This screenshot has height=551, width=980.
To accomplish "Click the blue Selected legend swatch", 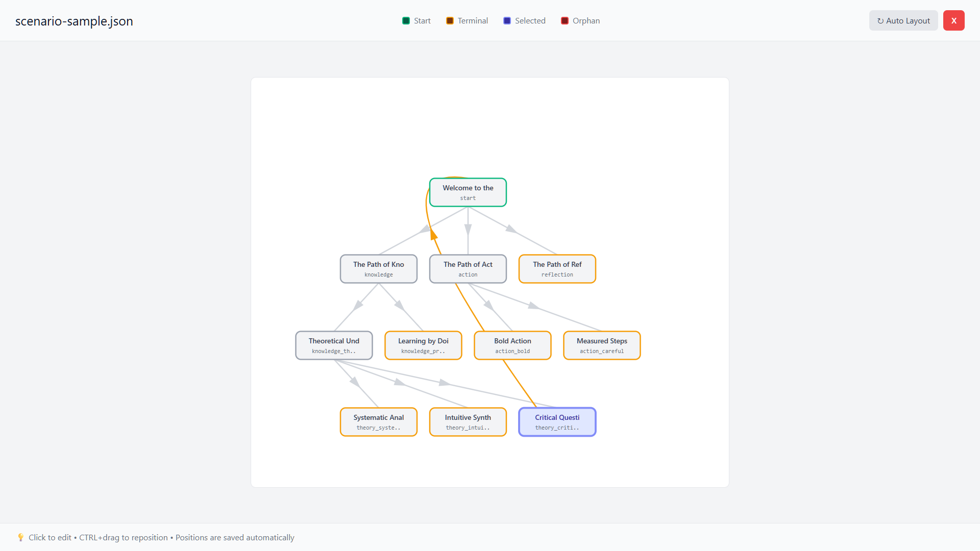I will (x=507, y=21).
